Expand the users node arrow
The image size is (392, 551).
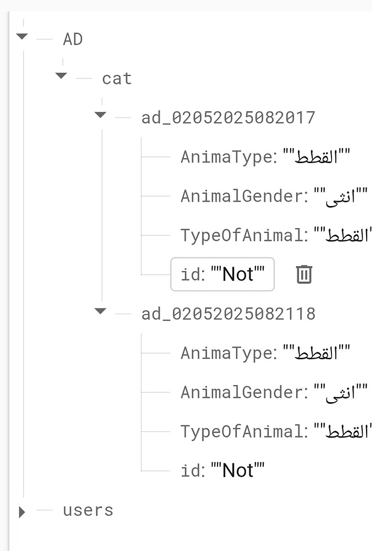pyautogui.click(x=22, y=512)
